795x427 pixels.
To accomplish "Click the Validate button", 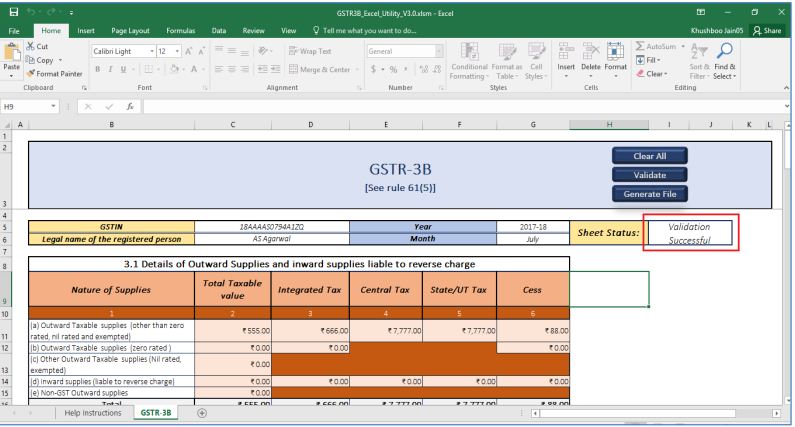I will [x=649, y=175].
